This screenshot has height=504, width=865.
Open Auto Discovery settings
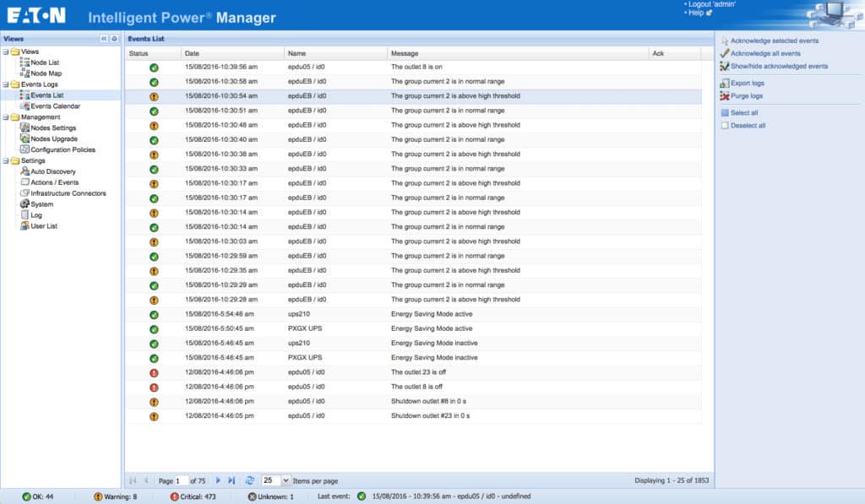pos(53,171)
